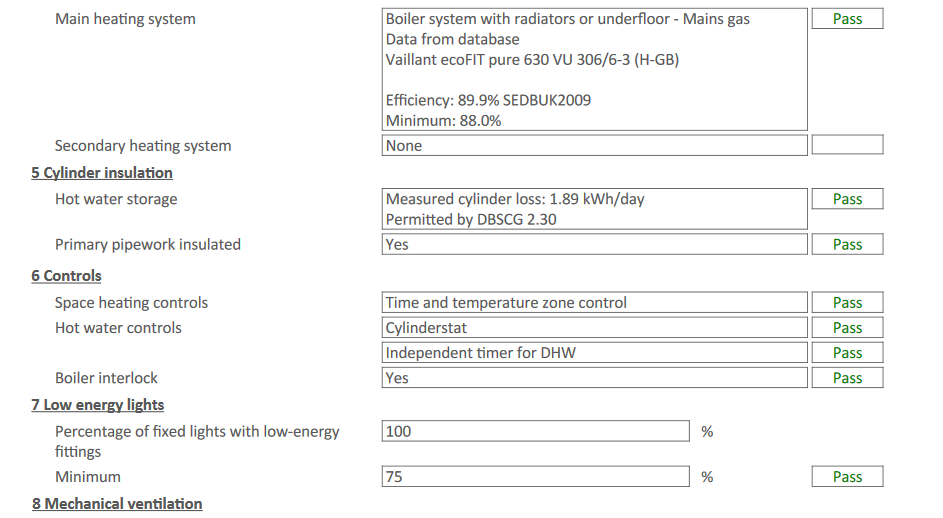The image size is (943, 518).
Task: Select the Pass box for Primary pipework insulated
Action: [847, 244]
